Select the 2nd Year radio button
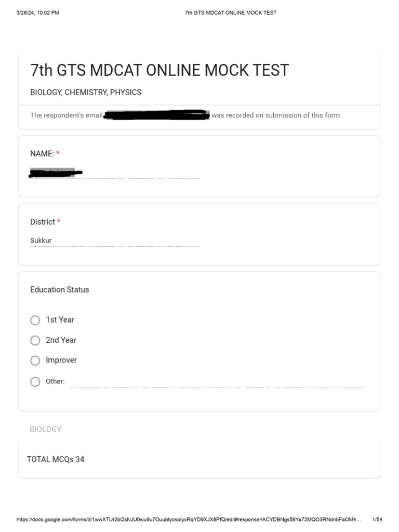Viewport: 399px width, 532px height. tap(35, 340)
